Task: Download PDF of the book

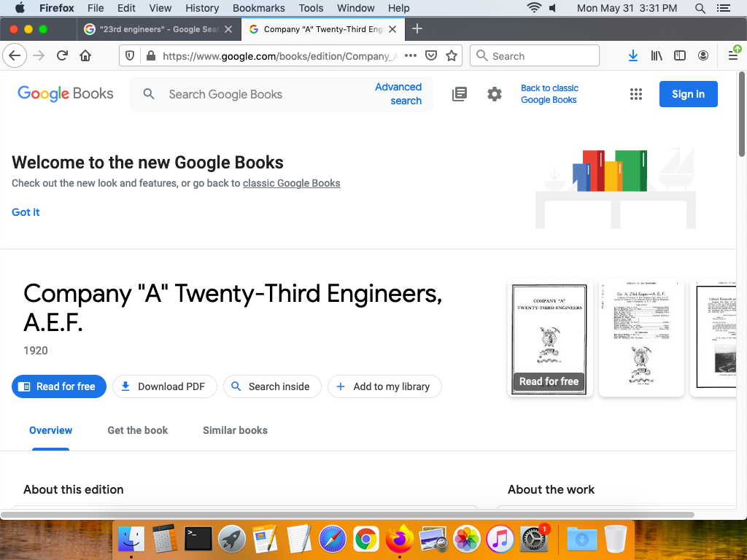Action: 163,386
